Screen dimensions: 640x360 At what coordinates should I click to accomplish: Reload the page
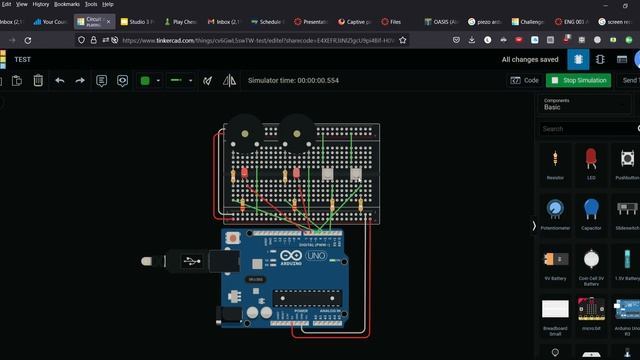coord(28,40)
